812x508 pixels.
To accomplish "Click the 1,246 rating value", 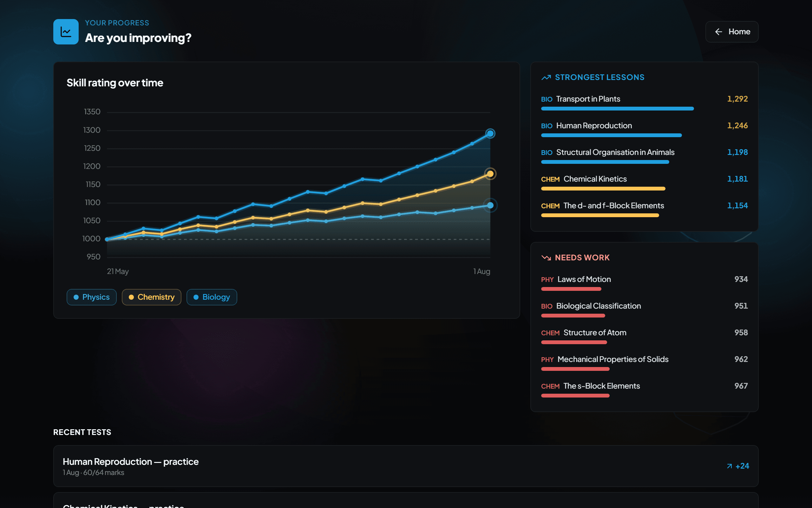I will [x=737, y=126].
